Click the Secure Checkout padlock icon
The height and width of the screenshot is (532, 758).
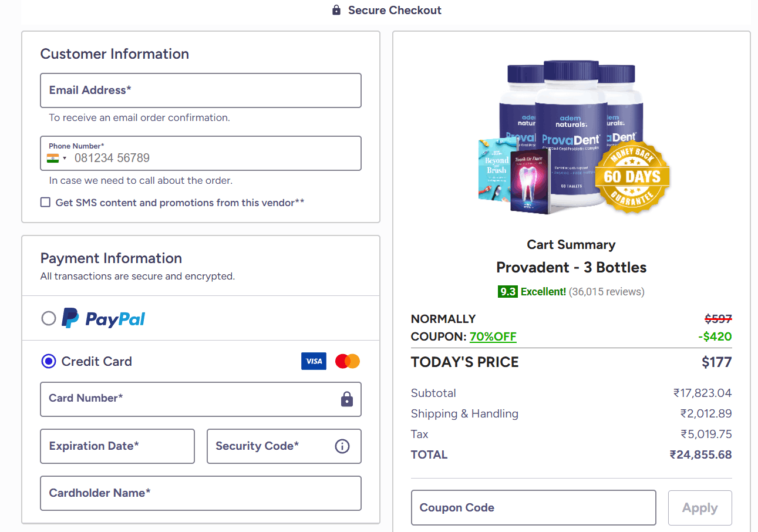pyautogui.click(x=336, y=10)
